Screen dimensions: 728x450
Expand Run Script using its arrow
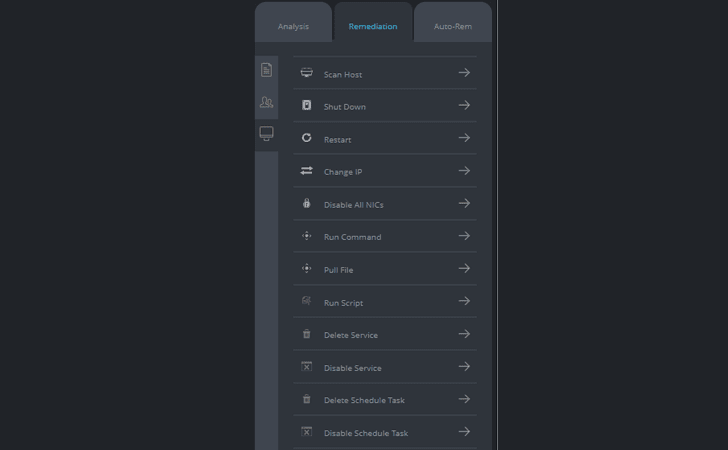(464, 301)
